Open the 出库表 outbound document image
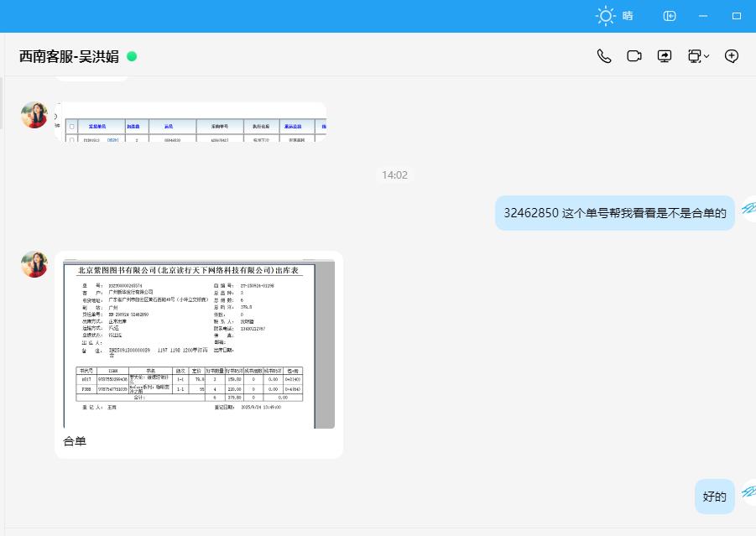This screenshot has height=536, width=756. pyautogui.click(x=199, y=345)
